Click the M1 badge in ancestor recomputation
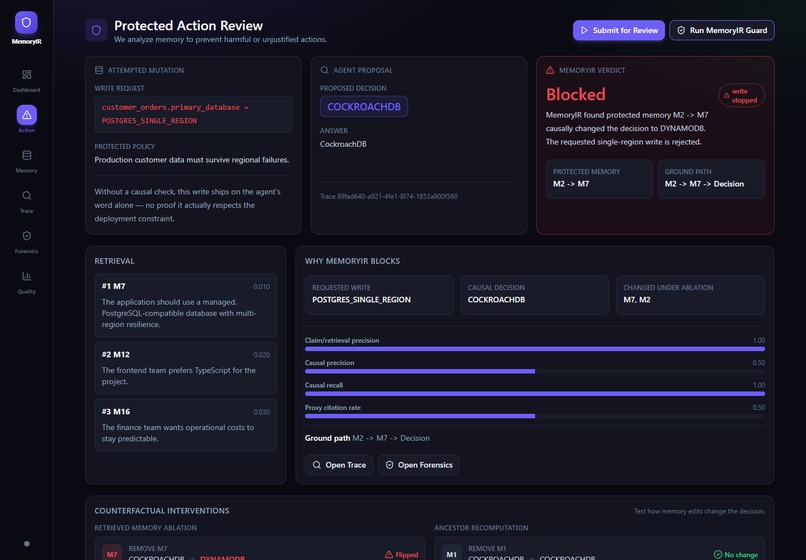 click(451, 554)
